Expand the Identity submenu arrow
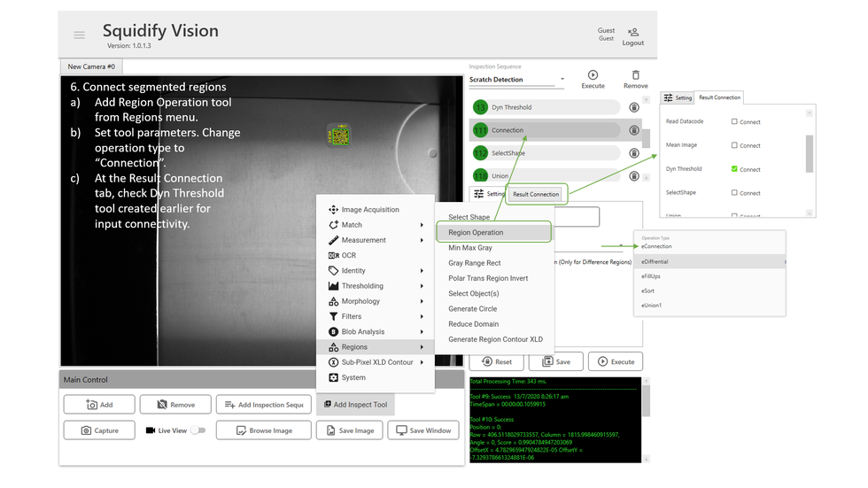This screenshot has width=868, height=488. click(422, 271)
